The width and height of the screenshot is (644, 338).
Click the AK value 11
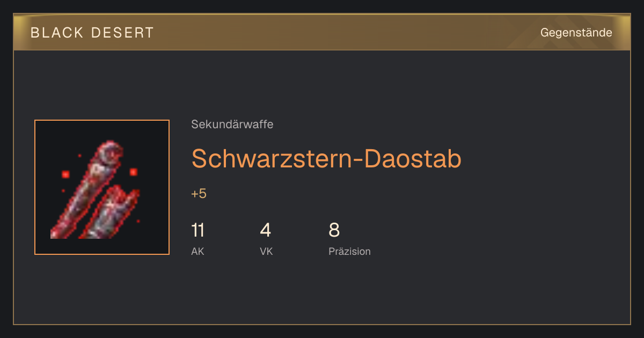click(197, 230)
